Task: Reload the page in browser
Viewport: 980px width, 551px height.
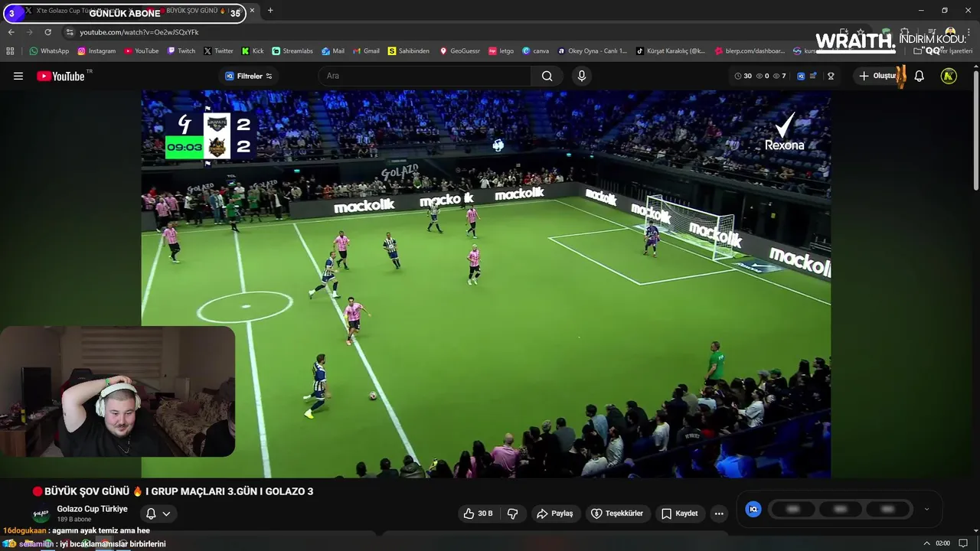Action: pyautogui.click(x=47, y=32)
